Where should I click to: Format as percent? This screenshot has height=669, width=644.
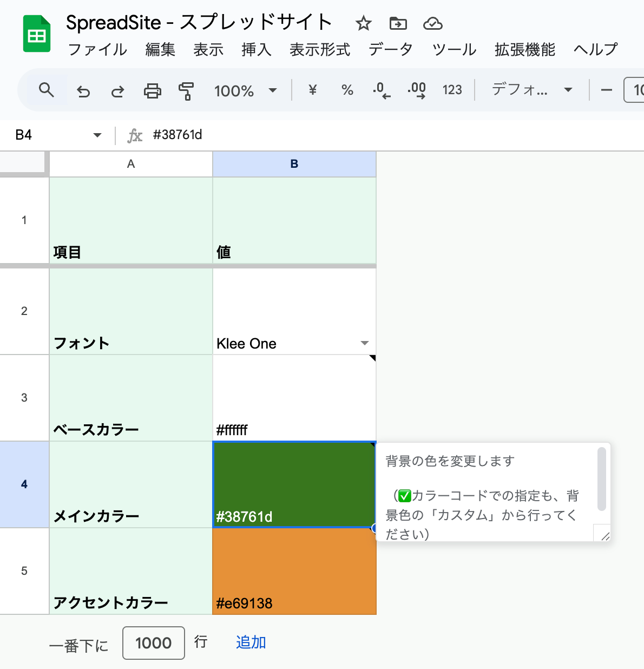click(x=347, y=90)
